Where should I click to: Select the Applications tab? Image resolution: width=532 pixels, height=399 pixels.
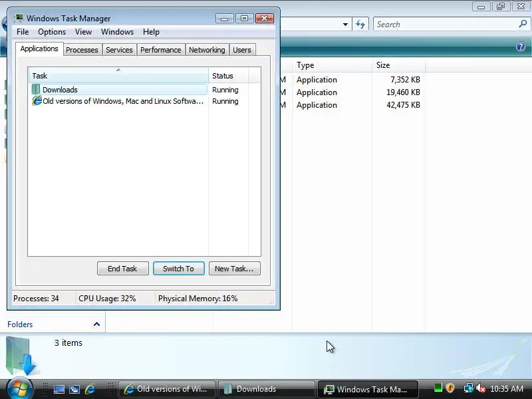tap(39, 49)
